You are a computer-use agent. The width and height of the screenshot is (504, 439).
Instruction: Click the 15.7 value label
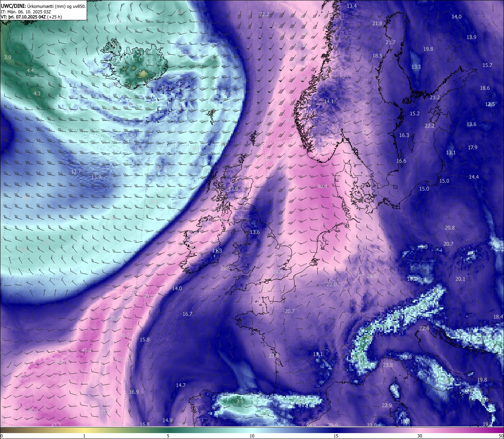(x=487, y=65)
